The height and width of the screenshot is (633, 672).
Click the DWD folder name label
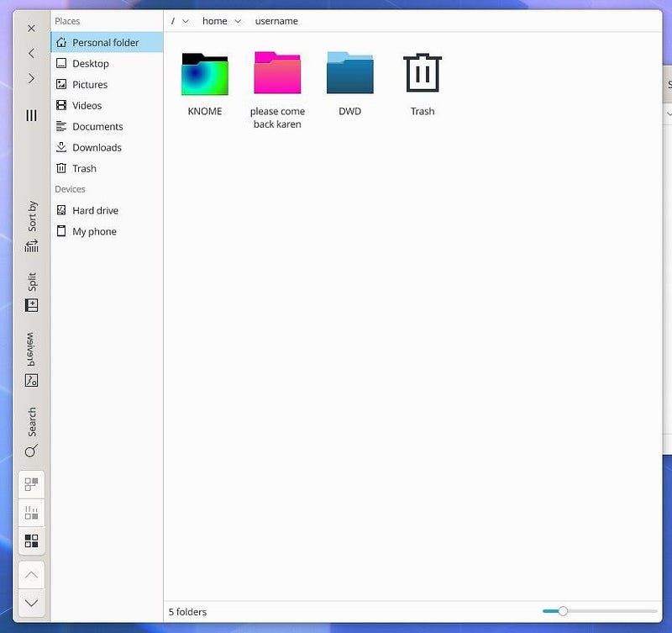[349, 112]
